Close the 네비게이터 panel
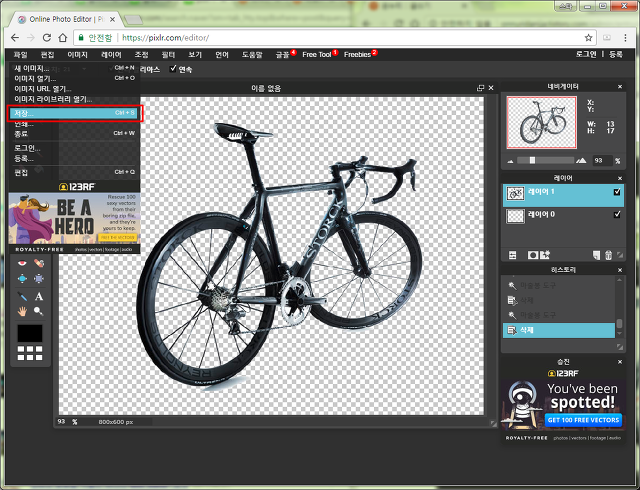This screenshot has width=640, height=490. click(x=620, y=87)
